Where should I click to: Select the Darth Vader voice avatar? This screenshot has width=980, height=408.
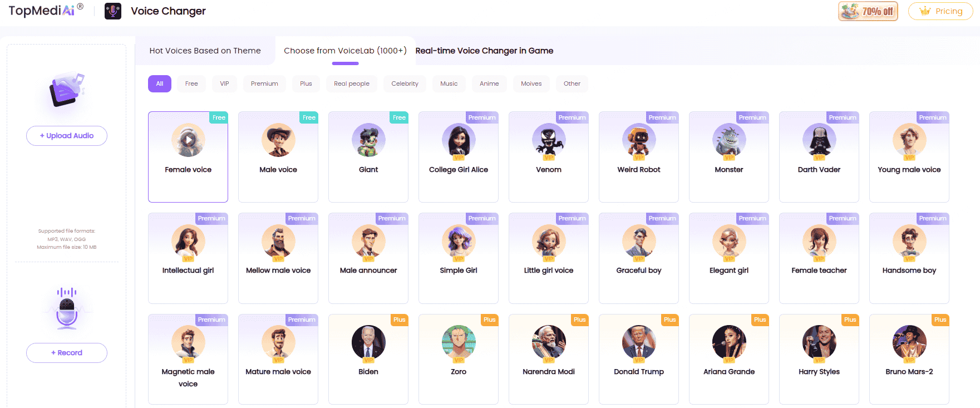[x=819, y=140]
